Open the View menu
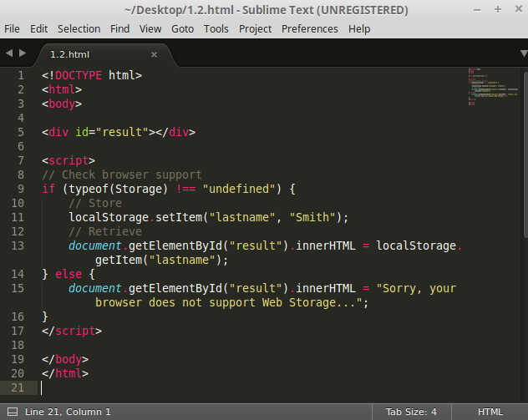This screenshot has height=420, width=528. tap(150, 29)
